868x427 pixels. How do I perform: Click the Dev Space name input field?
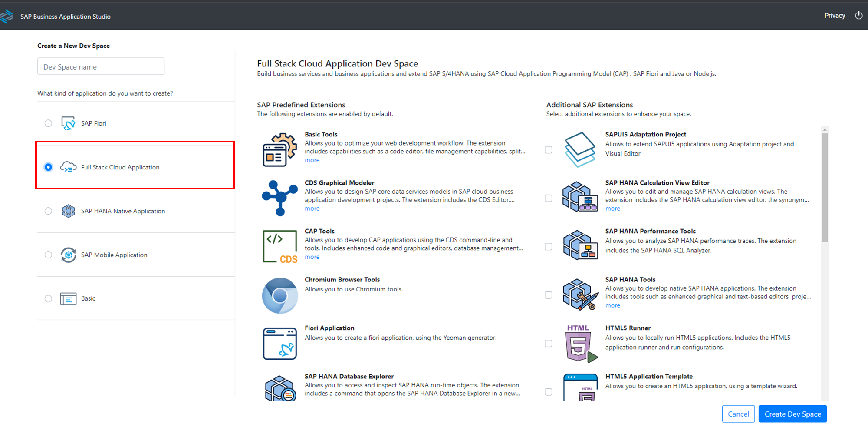[x=101, y=66]
